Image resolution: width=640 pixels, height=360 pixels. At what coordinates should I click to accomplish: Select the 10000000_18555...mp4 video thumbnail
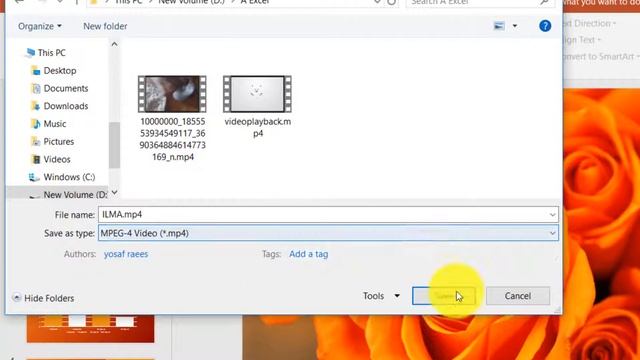click(172, 94)
